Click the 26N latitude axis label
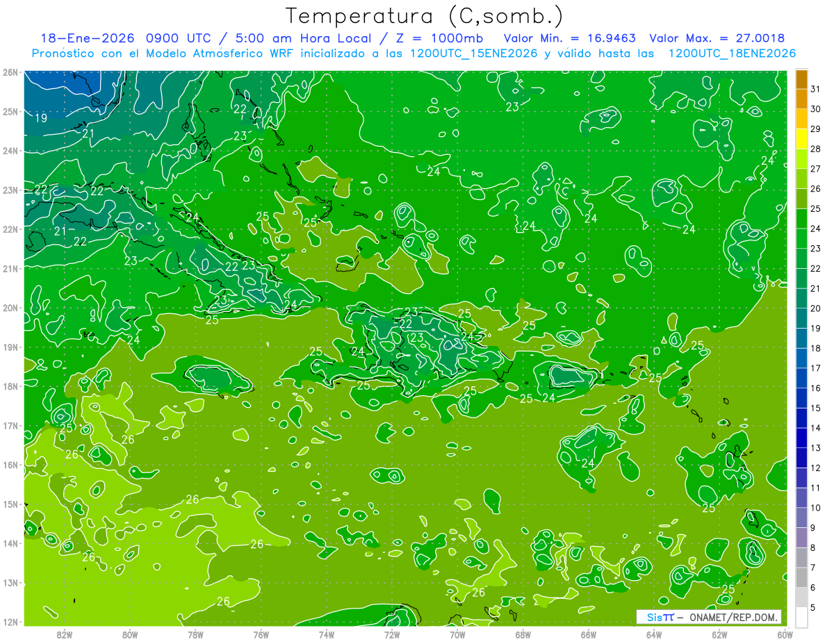The image size is (834, 644). tap(10, 72)
